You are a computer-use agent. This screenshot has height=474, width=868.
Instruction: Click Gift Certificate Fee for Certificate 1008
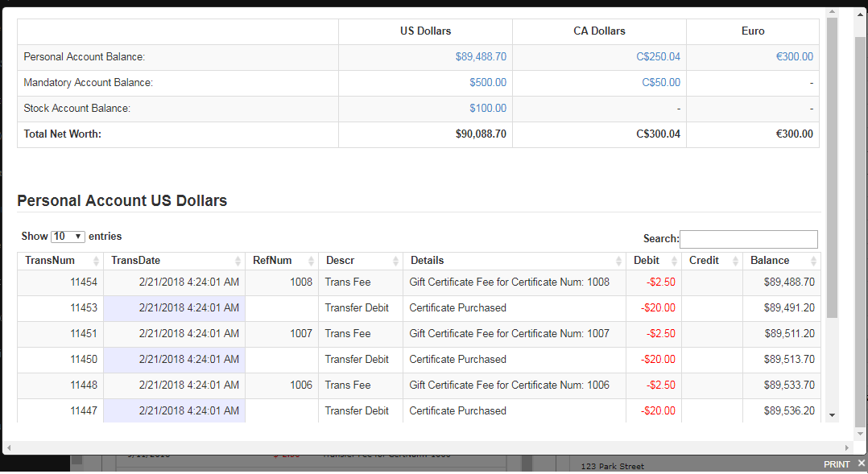click(509, 282)
